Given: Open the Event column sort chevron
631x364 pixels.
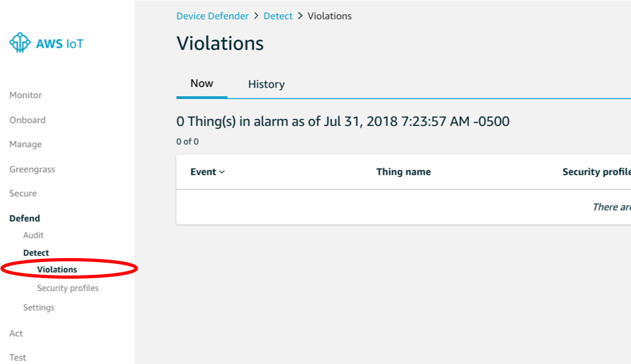Looking at the screenshot, I should [222, 172].
